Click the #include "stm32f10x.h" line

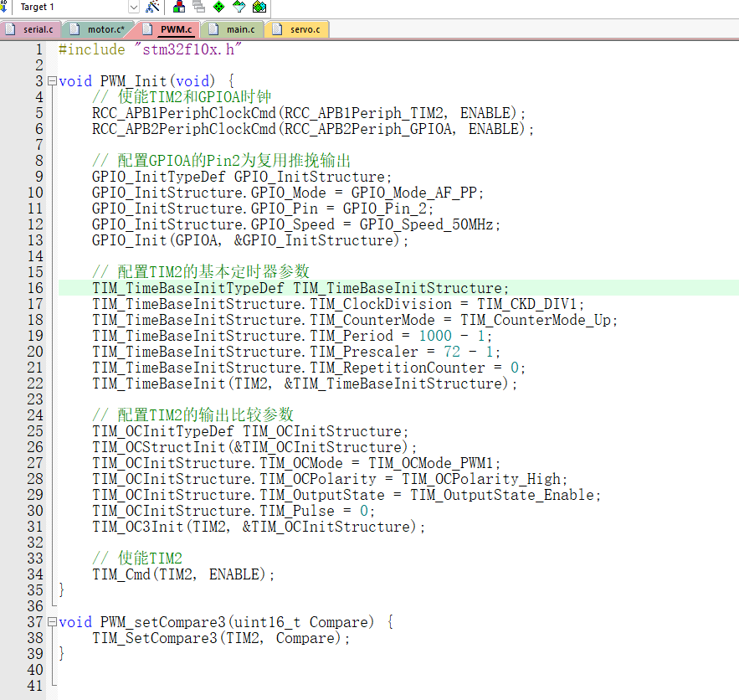click(x=150, y=49)
